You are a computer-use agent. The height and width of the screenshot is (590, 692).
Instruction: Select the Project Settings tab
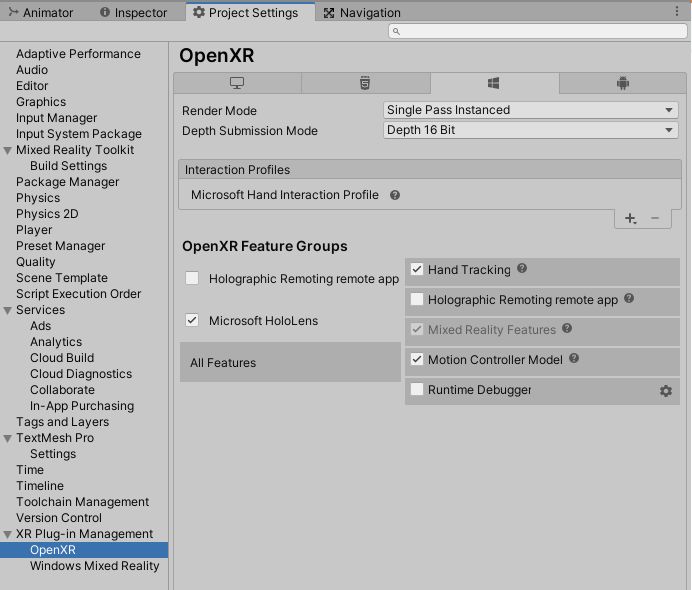coord(250,12)
